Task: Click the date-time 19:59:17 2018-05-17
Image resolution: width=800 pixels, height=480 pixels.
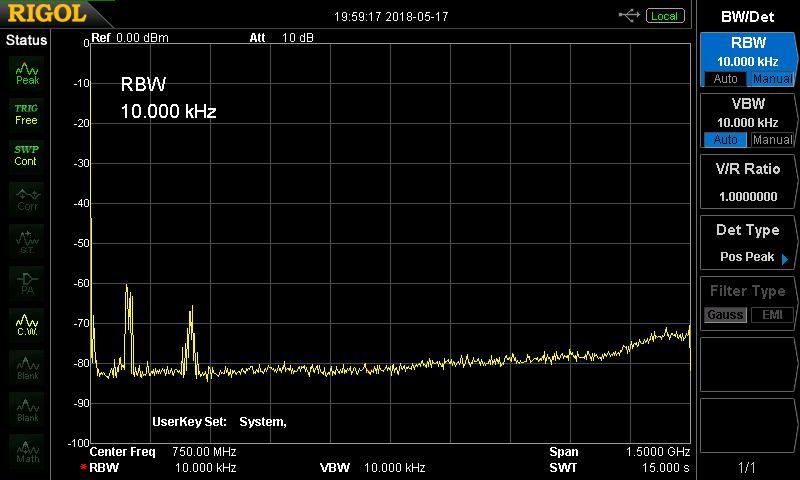Action: point(391,17)
